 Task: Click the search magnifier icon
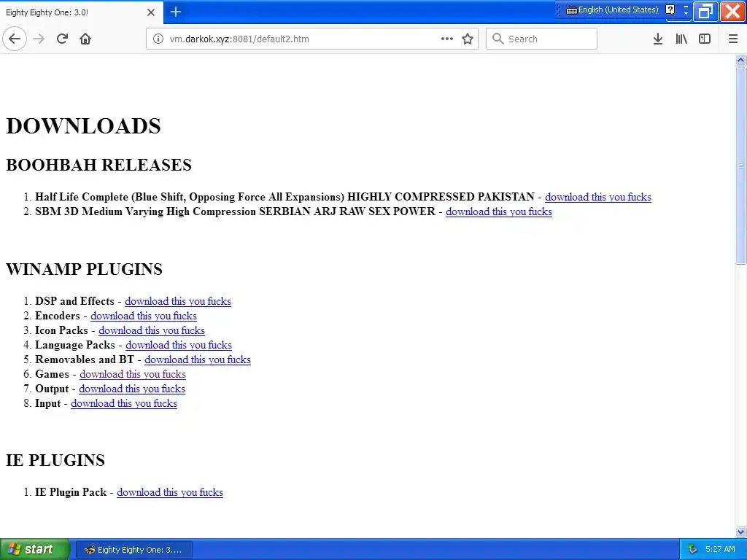pyautogui.click(x=498, y=39)
